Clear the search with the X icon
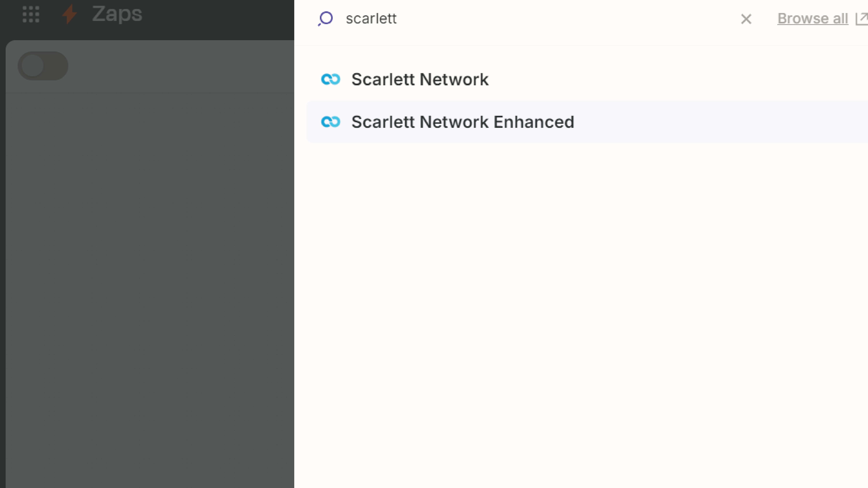 (746, 19)
